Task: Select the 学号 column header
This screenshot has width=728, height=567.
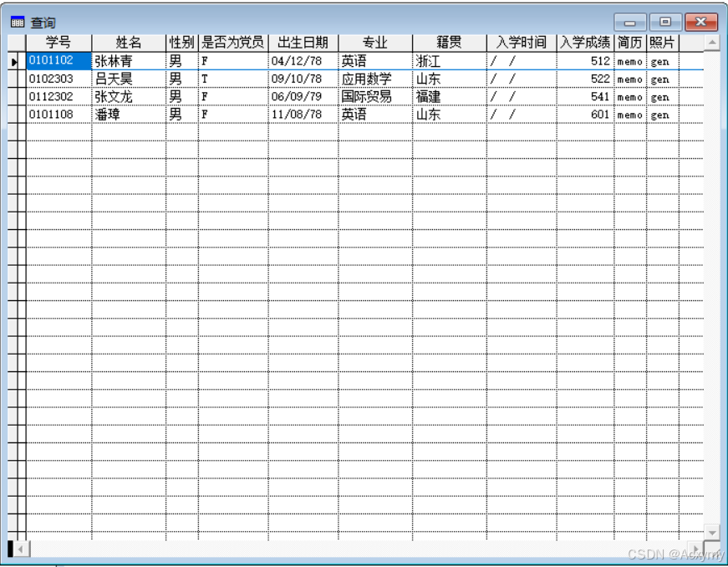Action: click(59, 43)
